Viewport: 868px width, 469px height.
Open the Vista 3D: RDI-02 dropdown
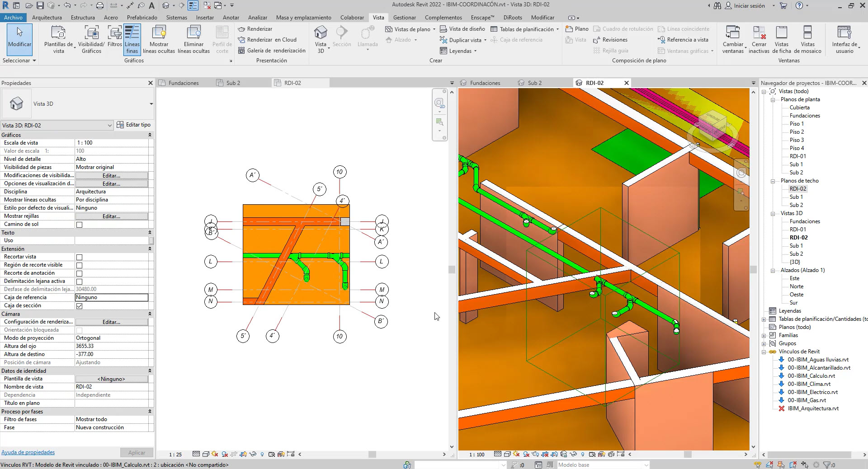point(109,126)
